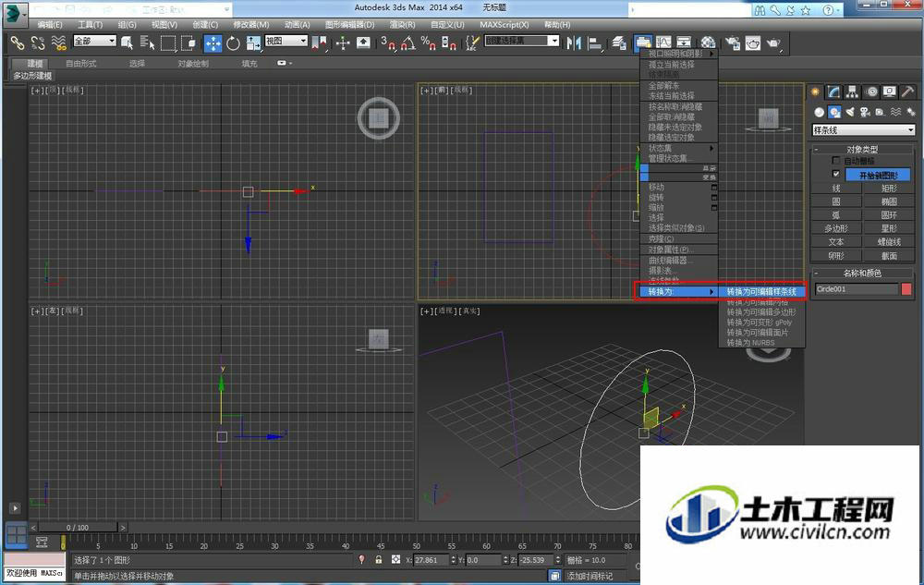Tick the 自动栅格 checkbox
The width and height of the screenshot is (924, 585).
[x=835, y=160]
